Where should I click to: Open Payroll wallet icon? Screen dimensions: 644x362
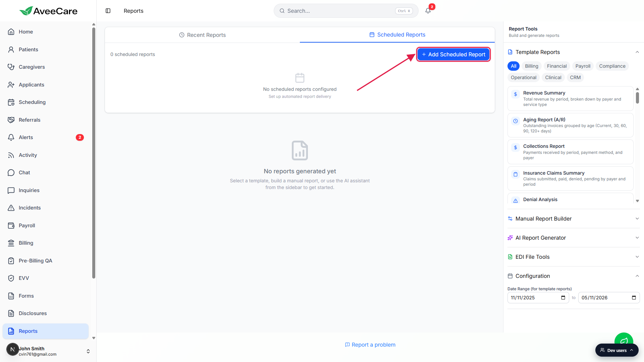(11, 226)
